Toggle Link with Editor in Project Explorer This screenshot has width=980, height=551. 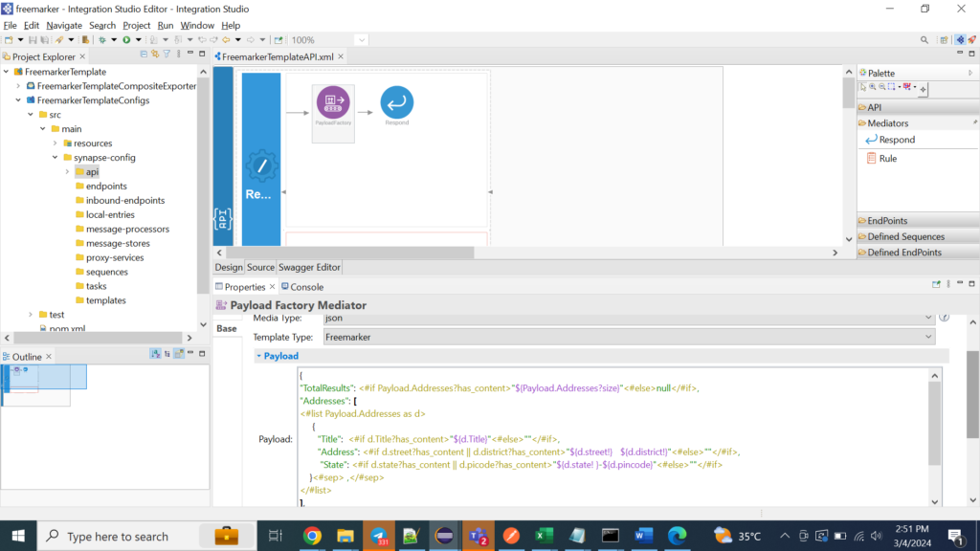(155, 55)
